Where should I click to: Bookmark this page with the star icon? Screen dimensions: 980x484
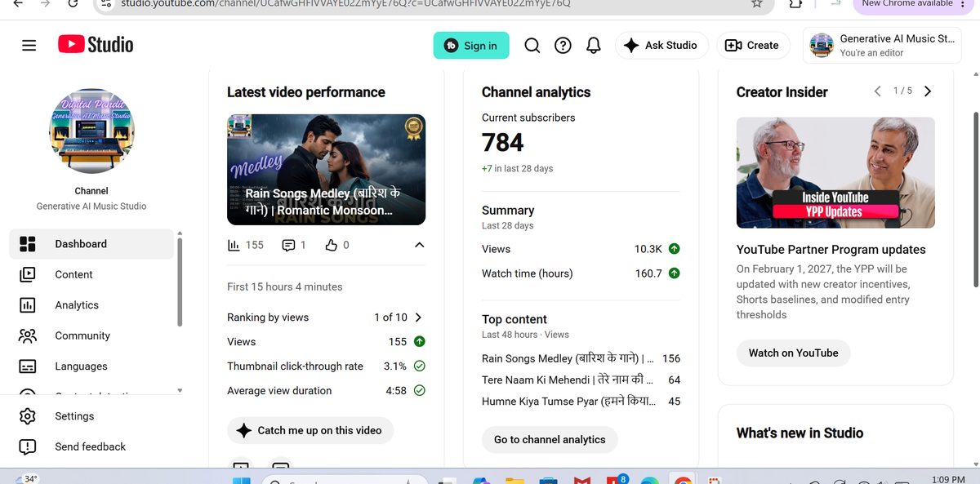click(x=756, y=3)
